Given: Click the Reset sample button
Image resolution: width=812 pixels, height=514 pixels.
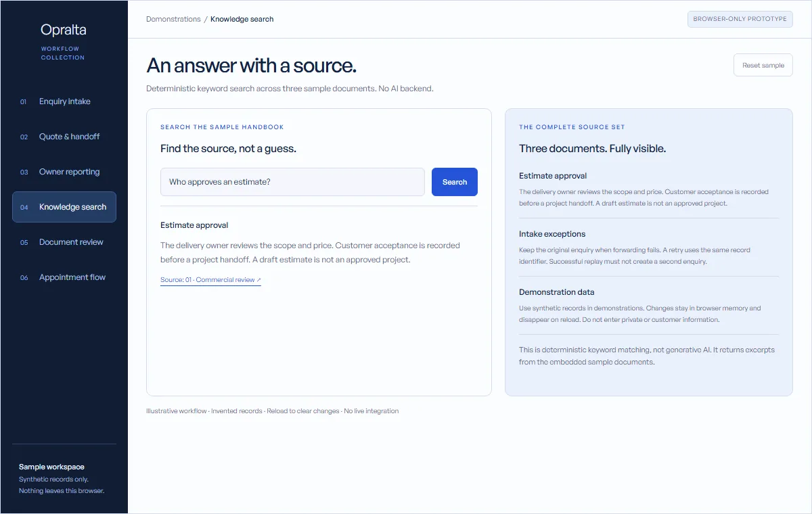Looking at the screenshot, I should [763, 66].
